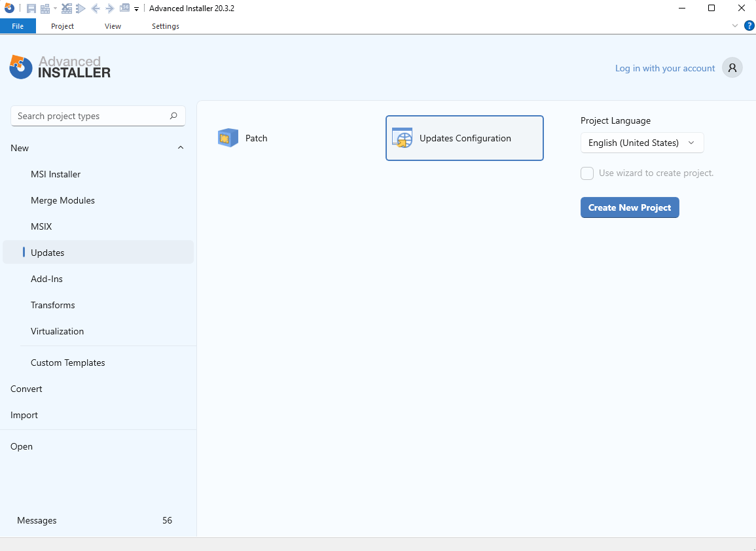
Task: Click the Create New Project button
Action: [x=630, y=207]
